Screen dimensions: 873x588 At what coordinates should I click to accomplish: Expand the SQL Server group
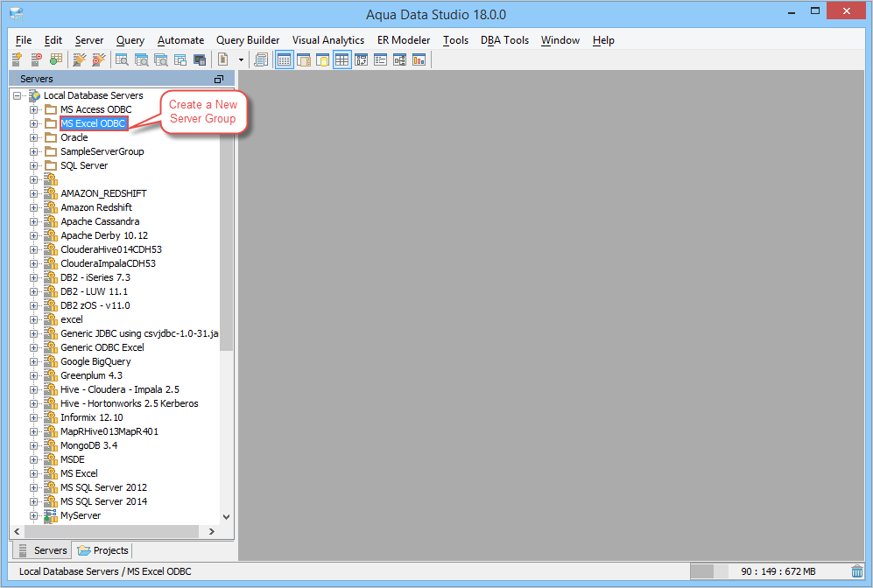pyautogui.click(x=34, y=165)
